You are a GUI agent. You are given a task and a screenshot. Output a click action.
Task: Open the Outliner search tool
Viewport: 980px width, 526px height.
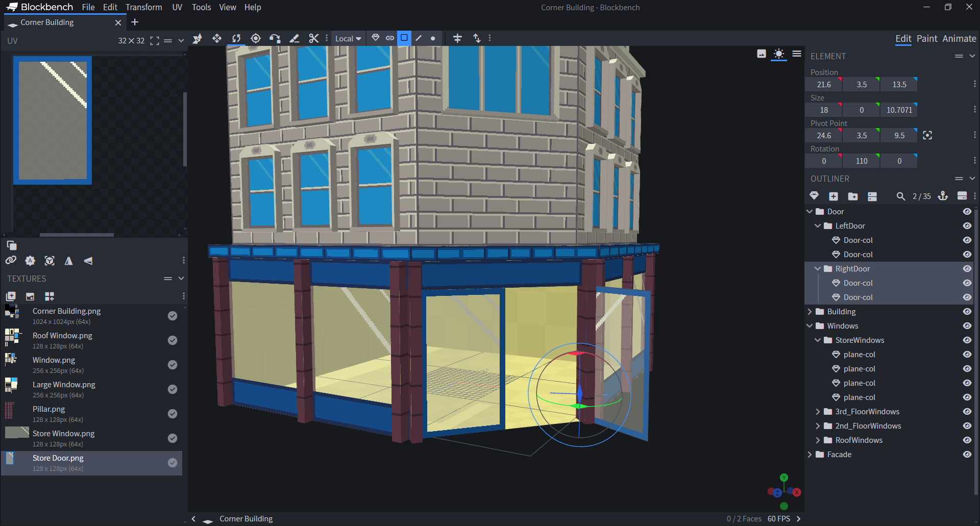coord(901,196)
